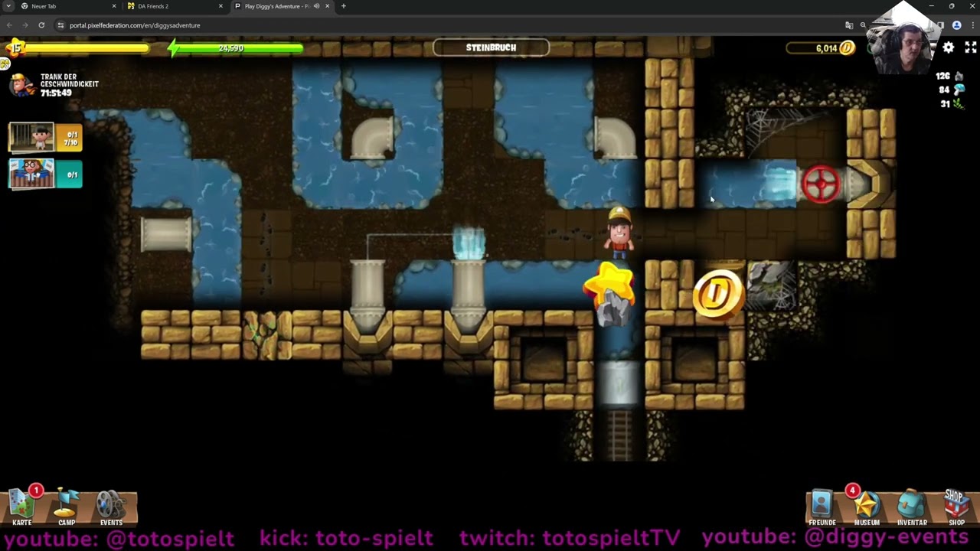
Task: Click the green energy bar
Action: (x=236, y=48)
